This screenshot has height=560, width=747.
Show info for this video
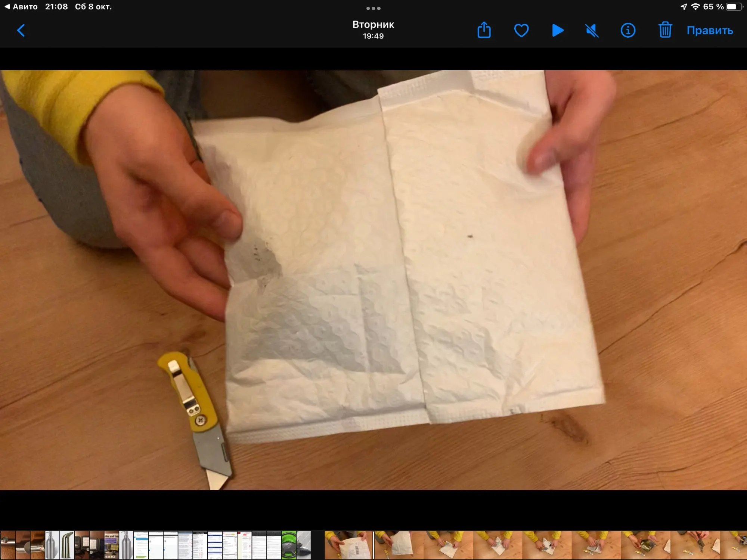click(628, 30)
